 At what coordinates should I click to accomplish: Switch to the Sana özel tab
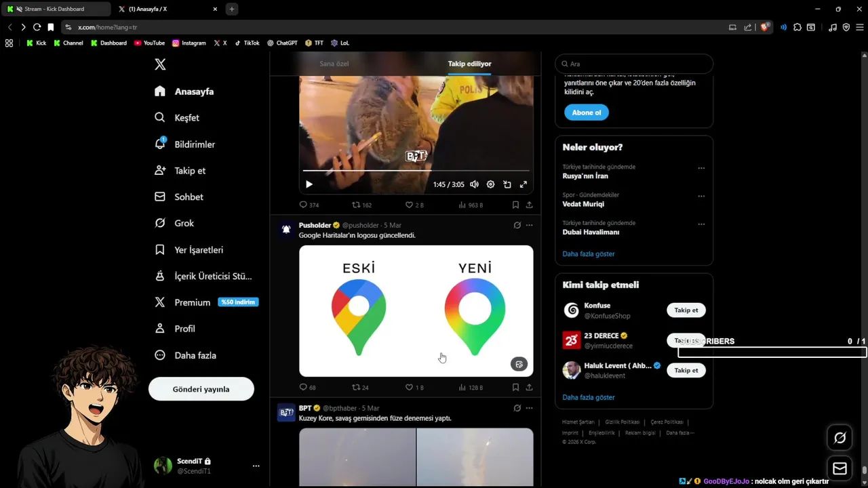tap(334, 64)
